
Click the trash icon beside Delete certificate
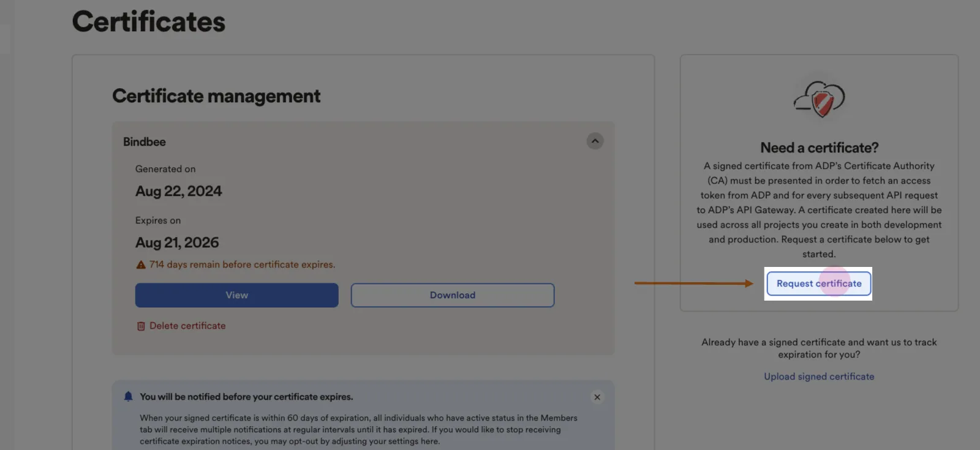pyautogui.click(x=141, y=326)
